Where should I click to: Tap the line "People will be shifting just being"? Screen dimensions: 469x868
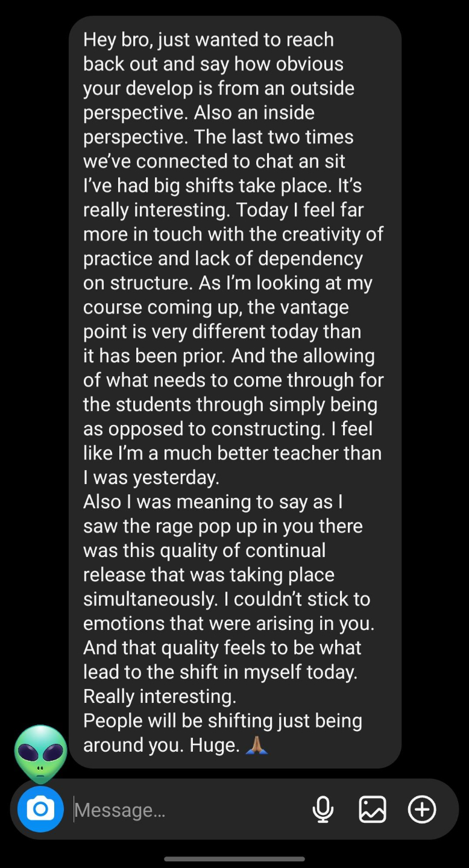coord(222,721)
